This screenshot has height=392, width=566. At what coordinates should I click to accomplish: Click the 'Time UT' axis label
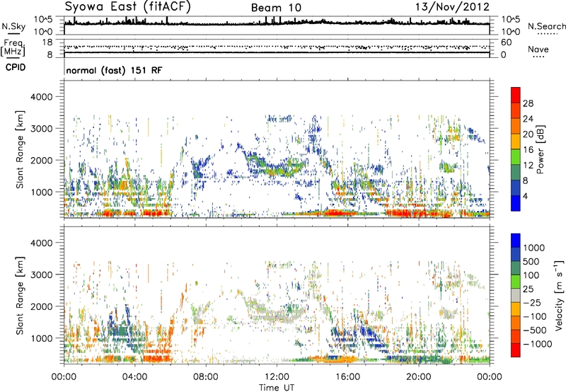[277, 388]
